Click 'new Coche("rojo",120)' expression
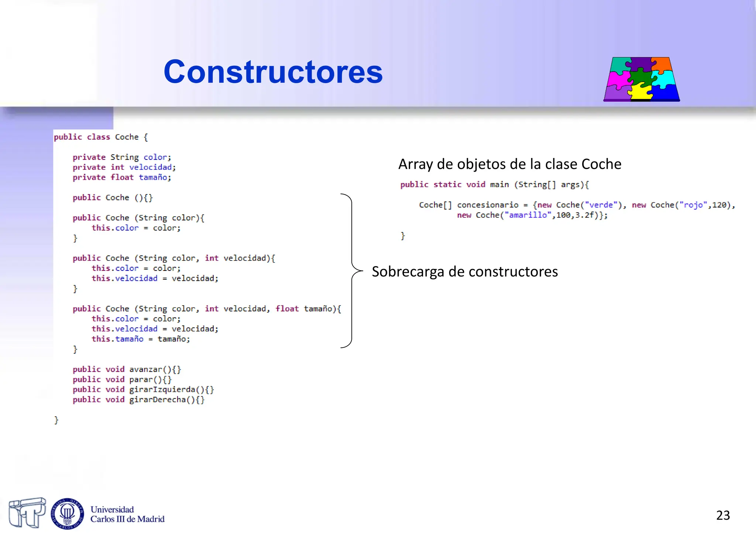The height and width of the screenshot is (534, 756). [x=681, y=205]
